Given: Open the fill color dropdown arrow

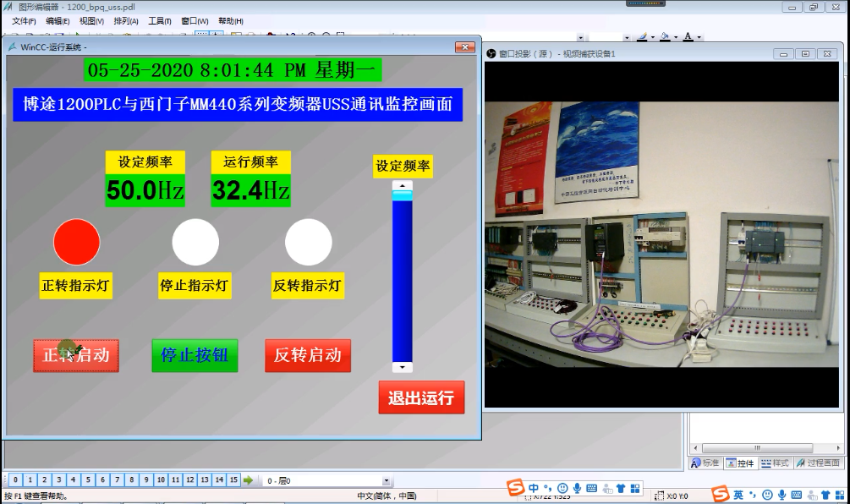Looking at the screenshot, I should coord(675,38).
